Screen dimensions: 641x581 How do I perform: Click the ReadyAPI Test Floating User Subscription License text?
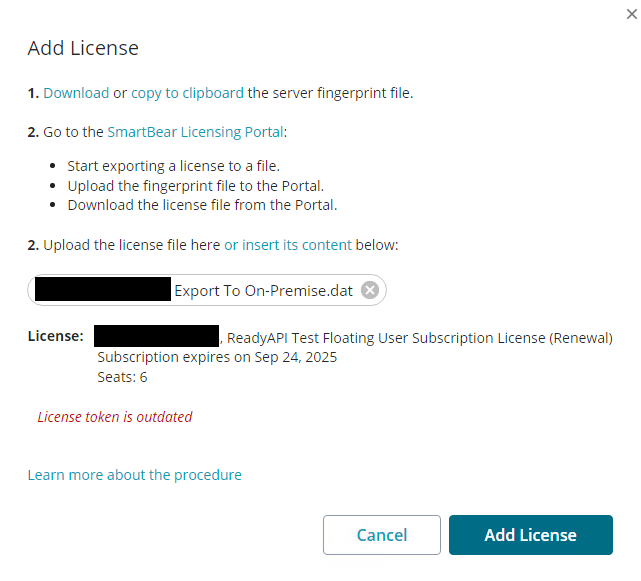[420, 338]
